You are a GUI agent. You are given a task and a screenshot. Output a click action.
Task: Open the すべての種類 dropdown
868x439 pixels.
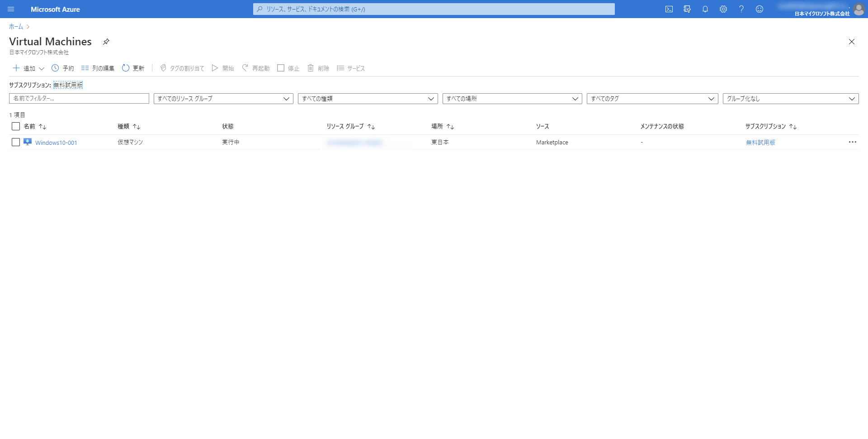(x=368, y=99)
